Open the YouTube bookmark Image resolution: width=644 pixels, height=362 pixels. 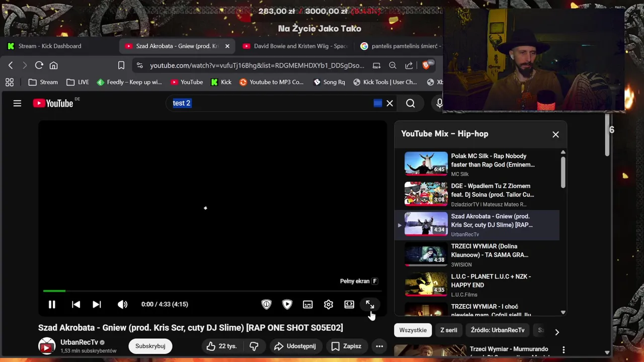pos(187,82)
